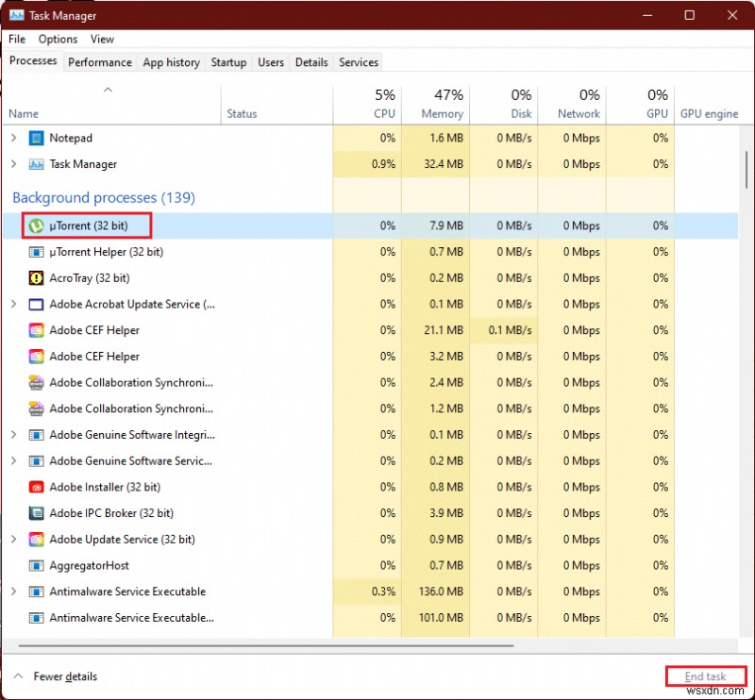Expand Adobe Acrobat Update Service row

14,305
